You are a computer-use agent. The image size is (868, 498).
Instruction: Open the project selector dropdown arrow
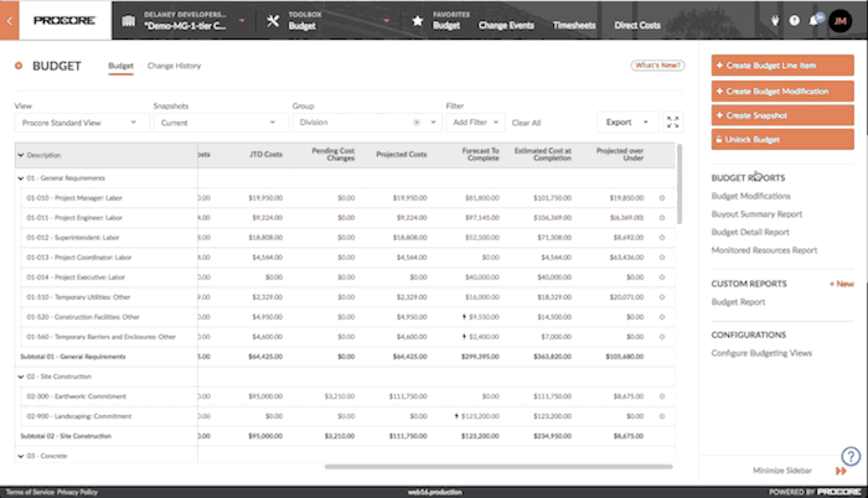coord(242,21)
